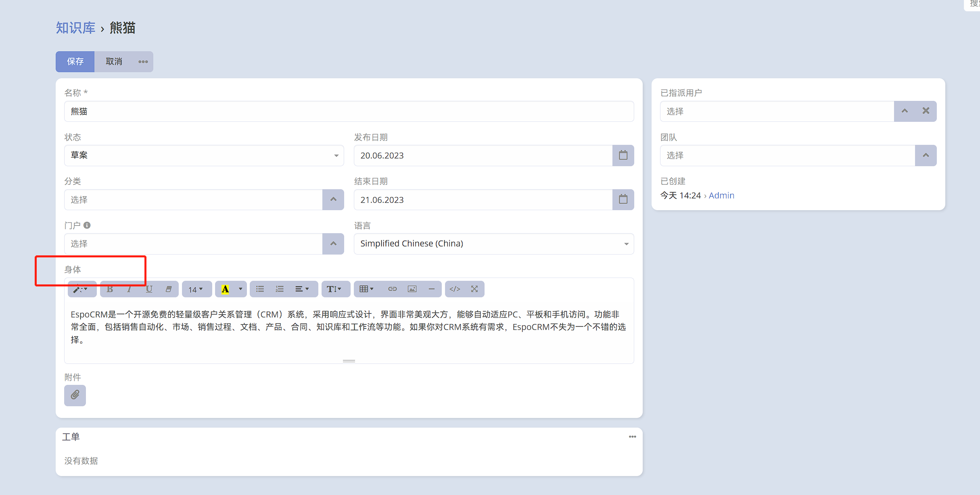The width and height of the screenshot is (980, 495).
Task: Click the 工单 panel title
Action: [x=71, y=437]
